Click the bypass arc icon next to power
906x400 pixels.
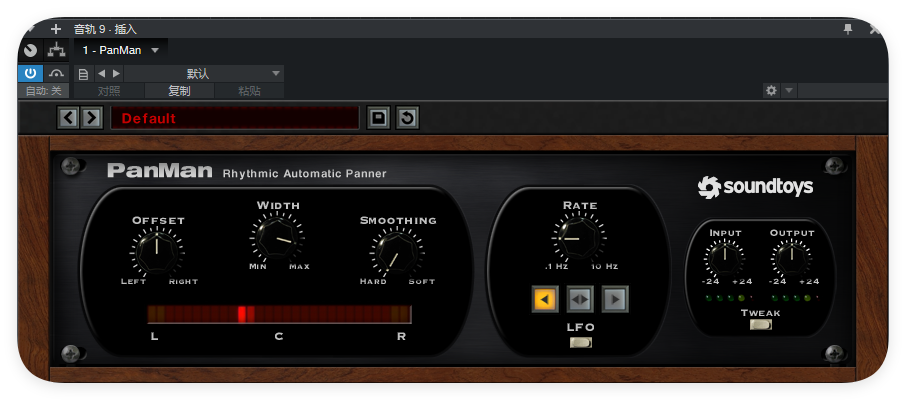pyautogui.click(x=56, y=73)
